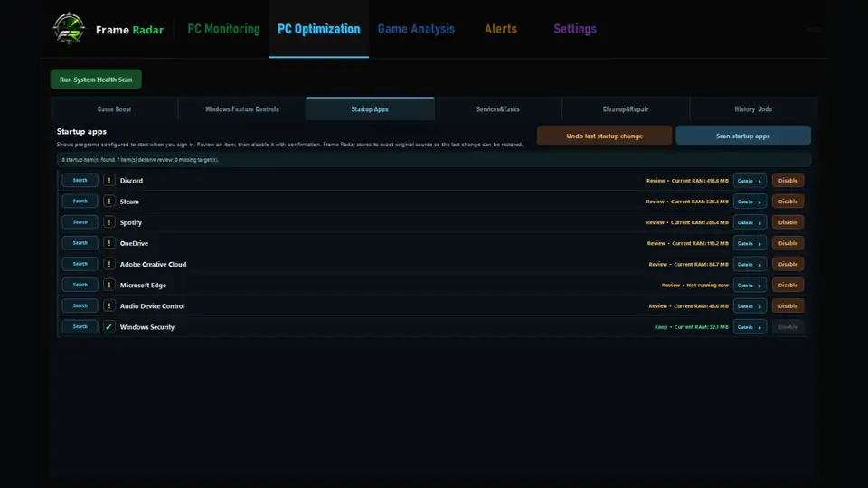The height and width of the screenshot is (488, 868).
Task: Open the Settings tab
Action: [x=575, y=29]
